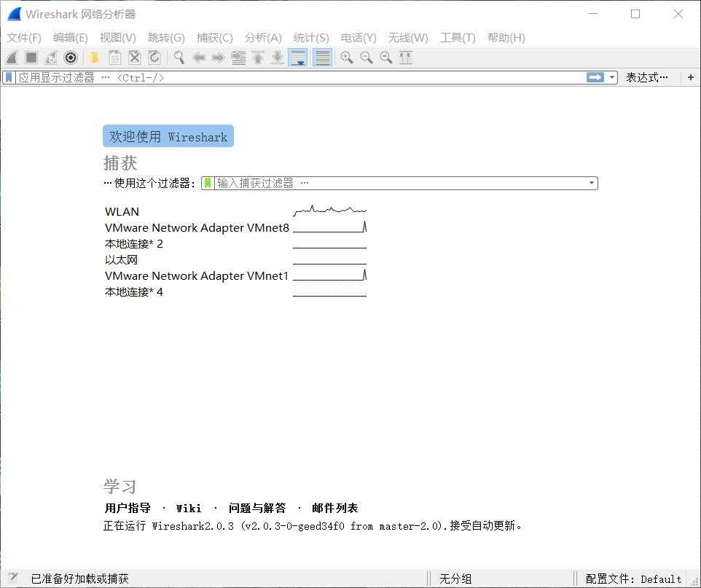
Task: Toggle packet list colorization
Action: coord(322,58)
